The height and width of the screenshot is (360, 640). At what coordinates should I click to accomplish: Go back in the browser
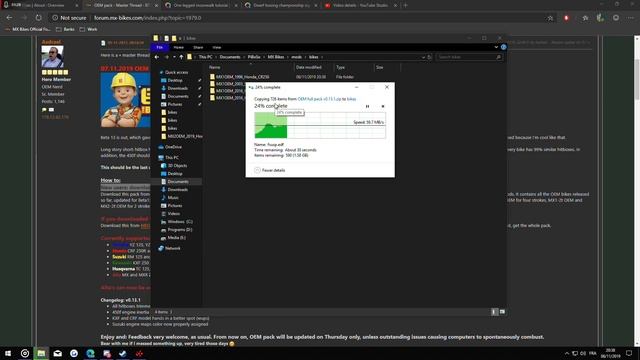click(x=9, y=18)
